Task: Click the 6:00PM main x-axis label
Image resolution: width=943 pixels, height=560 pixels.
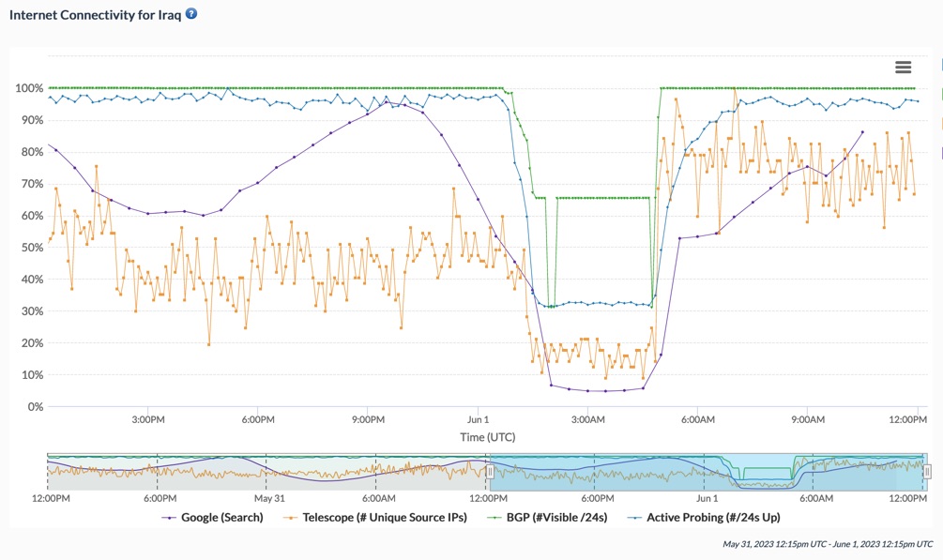Action: (258, 419)
